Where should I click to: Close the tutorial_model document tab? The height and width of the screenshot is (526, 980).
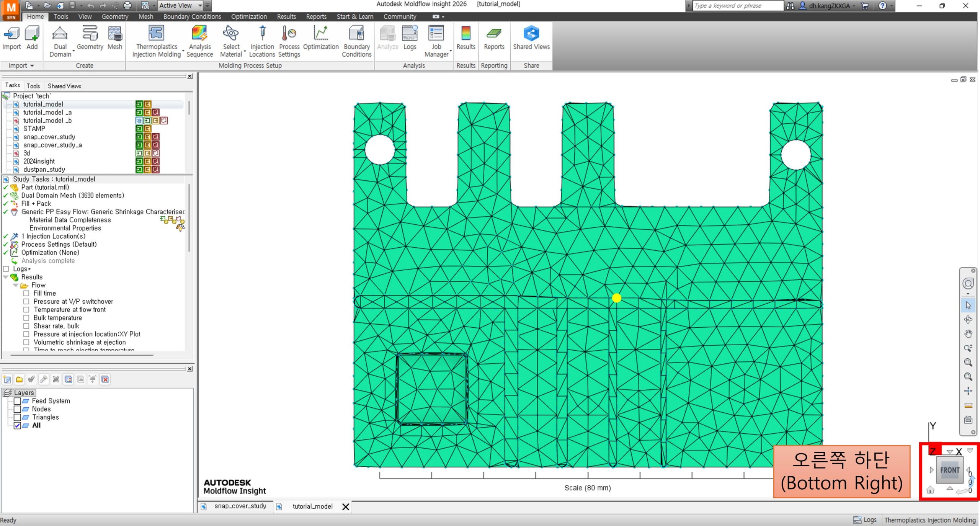[x=345, y=506]
